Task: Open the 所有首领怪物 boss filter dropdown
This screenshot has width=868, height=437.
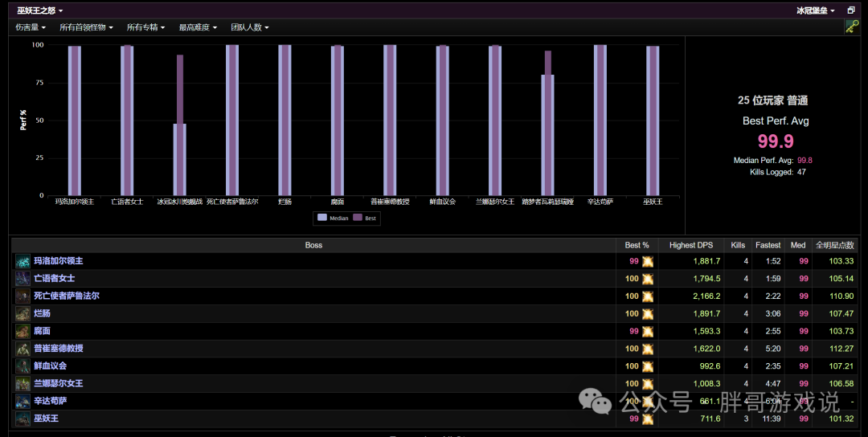Action: [x=86, y=27]
